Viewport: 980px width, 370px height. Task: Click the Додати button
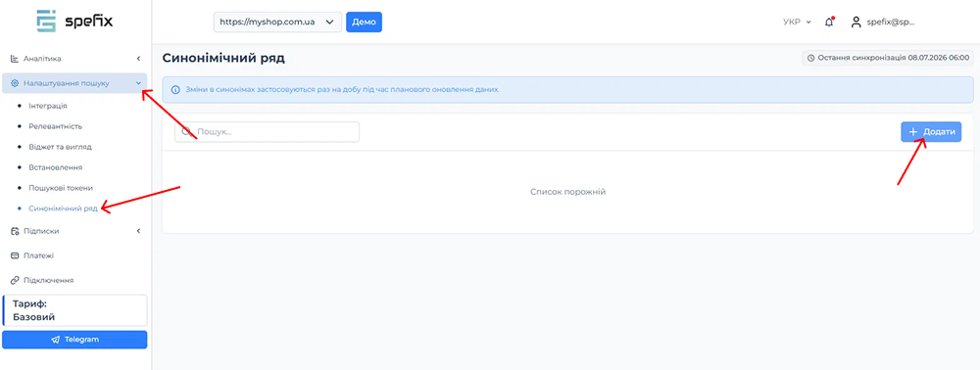[931, 131]
